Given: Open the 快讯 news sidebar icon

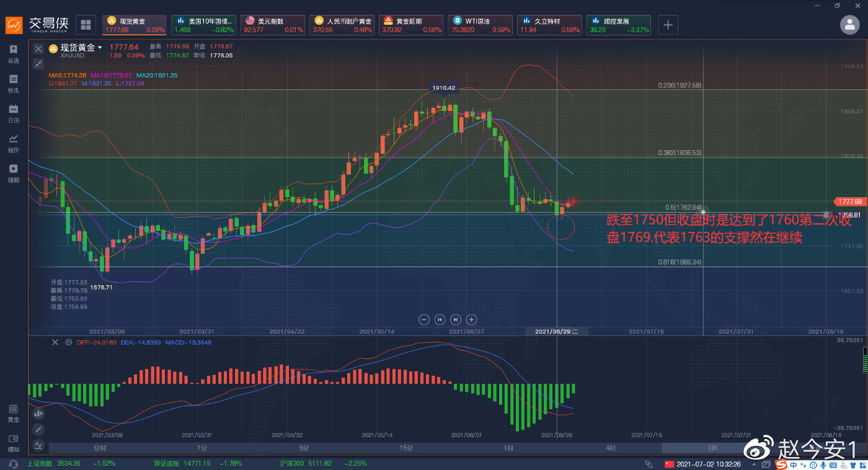Looking at the screenshot, I should [14, 84].
